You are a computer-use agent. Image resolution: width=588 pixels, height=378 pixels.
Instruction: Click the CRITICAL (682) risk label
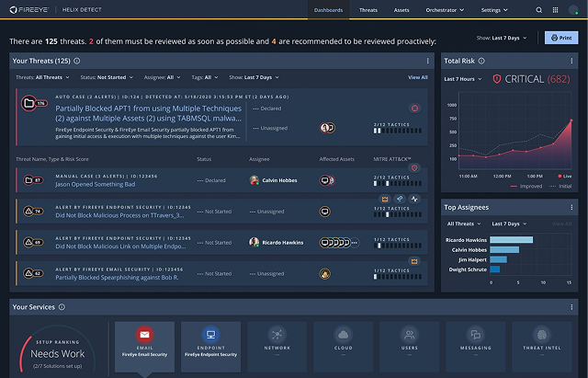tap(532, 79)
